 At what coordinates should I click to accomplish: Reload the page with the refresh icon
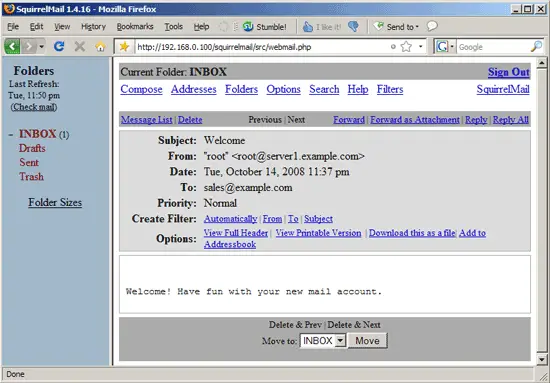coord(59,46)
